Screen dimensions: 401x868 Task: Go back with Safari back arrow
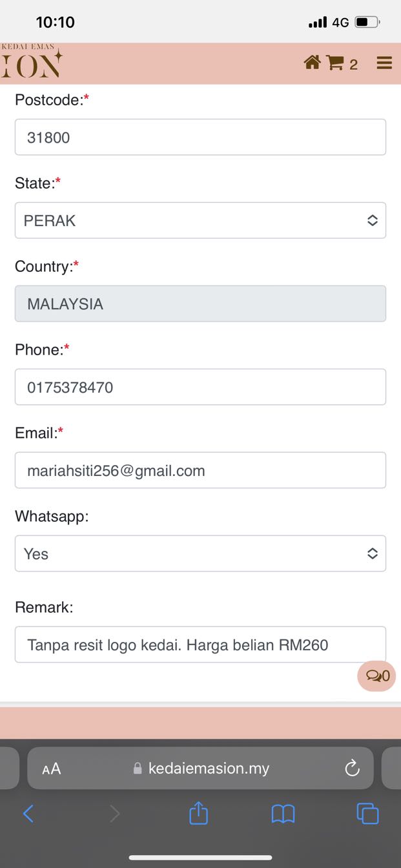(x=28, y=814)
